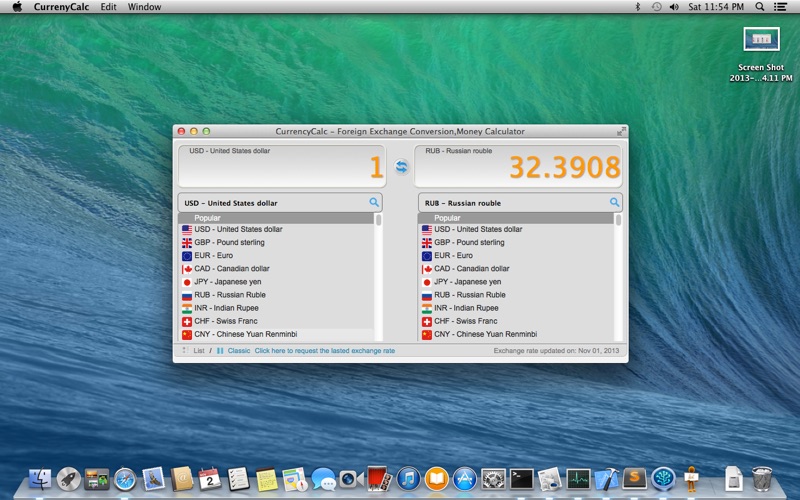Select GBP Pound sterling in right list
Screen dimensions: 800x500
pyautogui.click(x=516, y=242)
